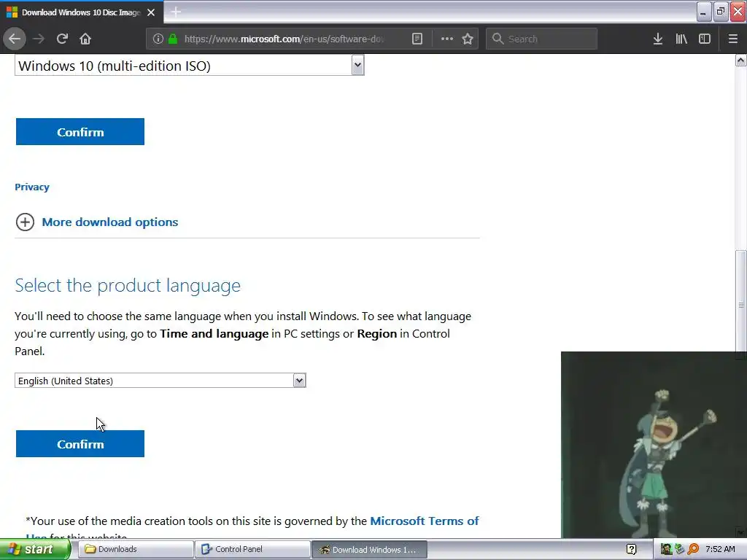Click the forward navigation arrow
Screen dimensions: 747x560
tap(38, 39)
